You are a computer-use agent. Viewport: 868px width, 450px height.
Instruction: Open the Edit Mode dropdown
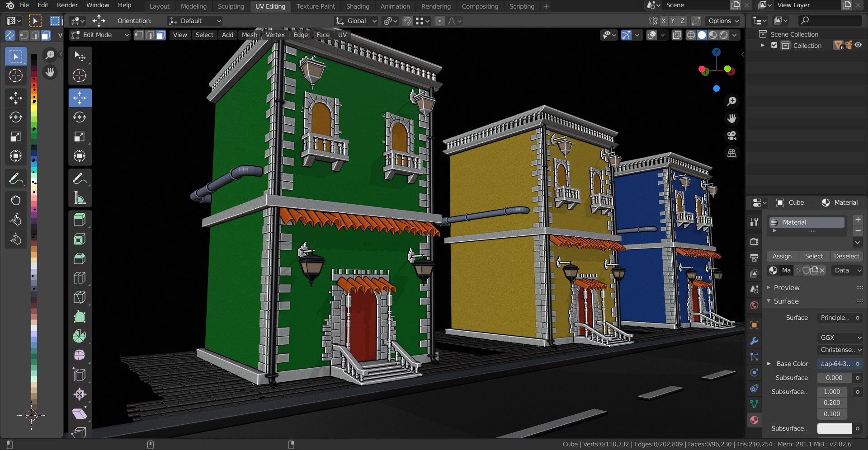point(100,35)
